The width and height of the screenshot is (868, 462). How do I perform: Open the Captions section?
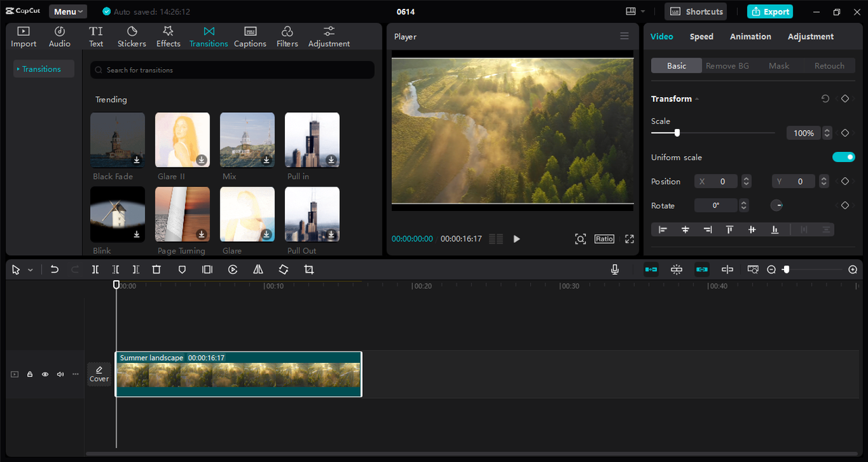coord(250,37)
